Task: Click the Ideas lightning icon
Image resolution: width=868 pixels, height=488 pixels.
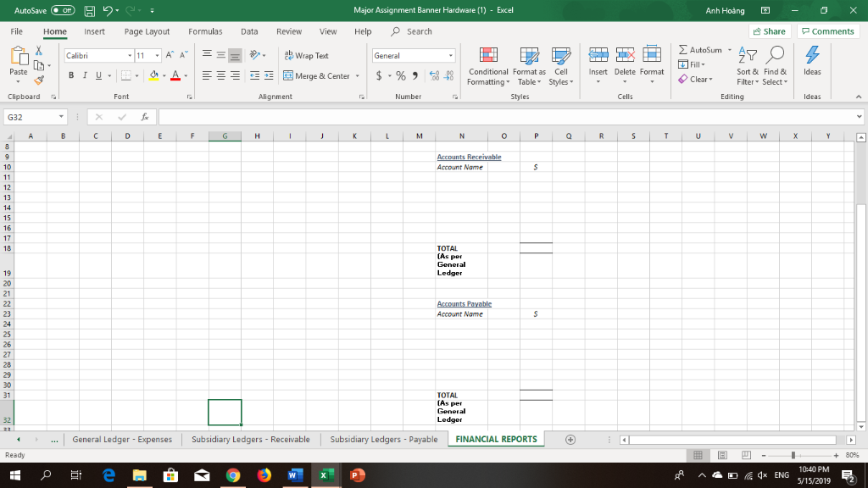Action: tap(812, 55)
